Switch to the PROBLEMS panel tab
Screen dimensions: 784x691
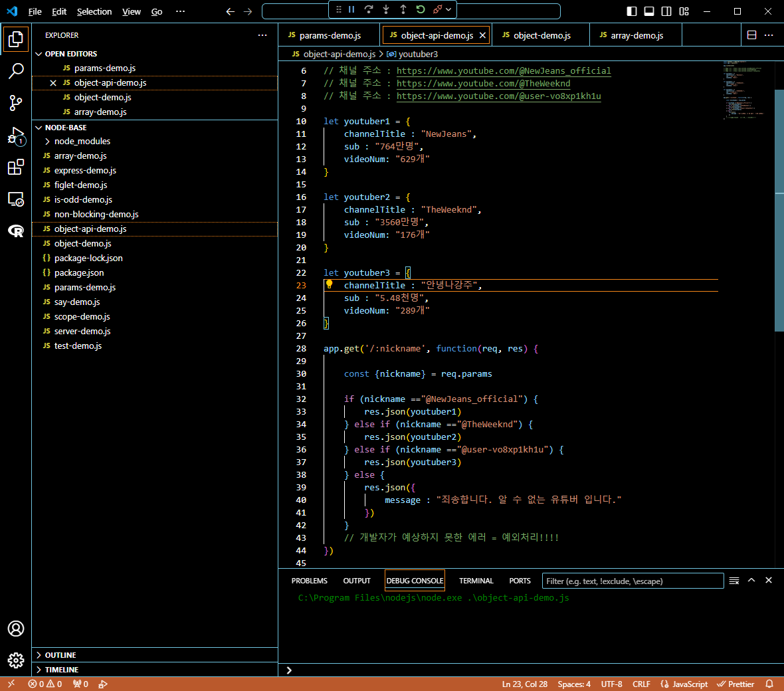(x=309, y=581)
